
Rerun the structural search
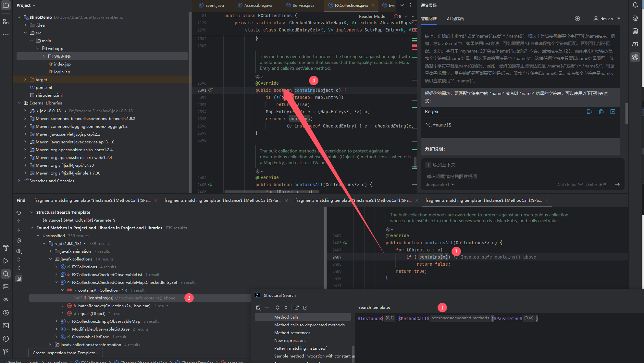tap(19, 213)
